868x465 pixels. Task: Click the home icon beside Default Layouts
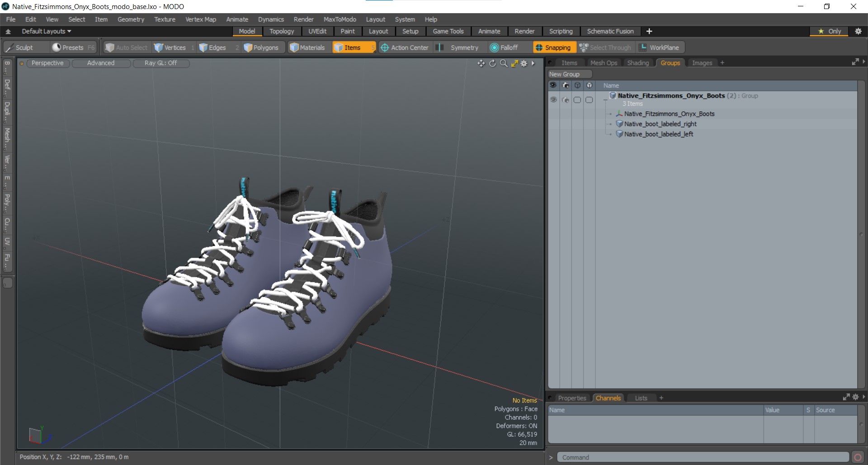pos(8,31)
